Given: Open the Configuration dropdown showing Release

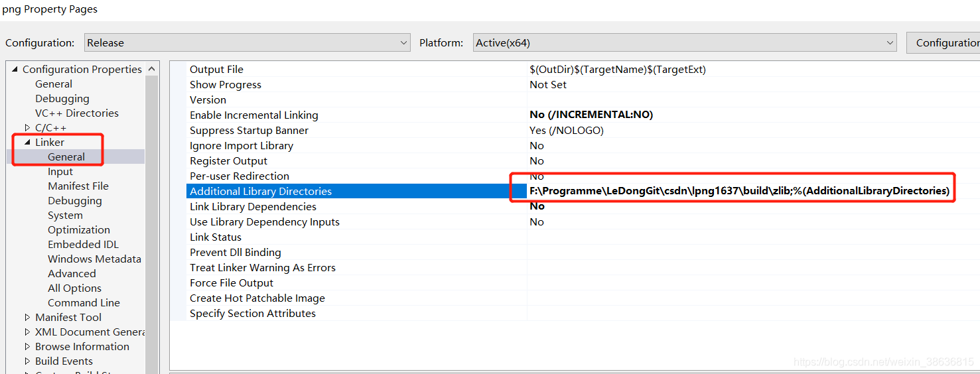Looking at the screenshot, I should click(247, 42).
